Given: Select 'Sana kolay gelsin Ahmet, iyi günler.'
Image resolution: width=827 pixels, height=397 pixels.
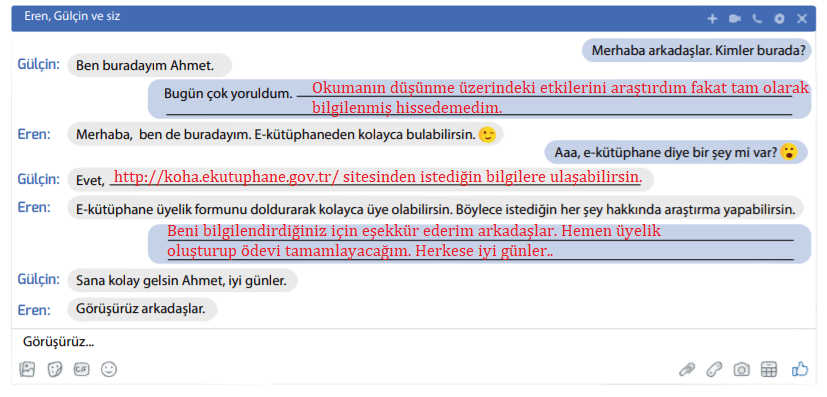Looking at the screenshot, I should click(182, 281).
